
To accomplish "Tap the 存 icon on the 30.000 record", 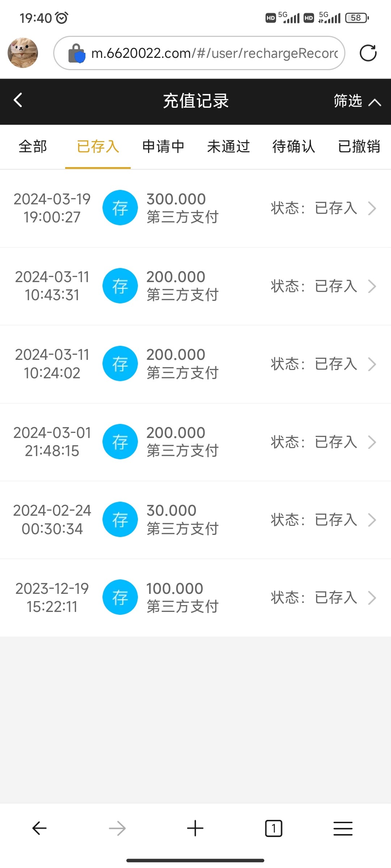I will (x=120, y=519).
